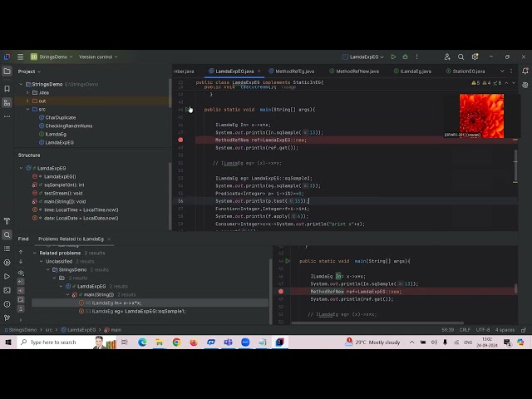Open more run actions menu

[416, 57]
